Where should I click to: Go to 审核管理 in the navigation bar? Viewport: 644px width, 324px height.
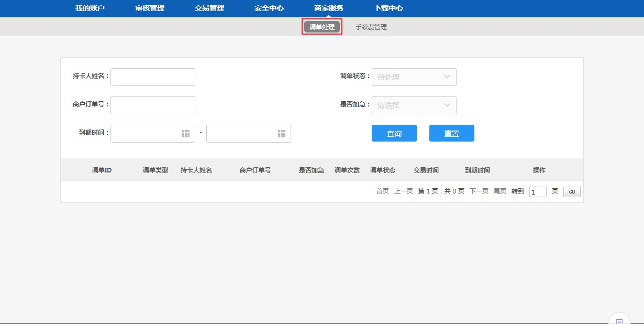150,8
